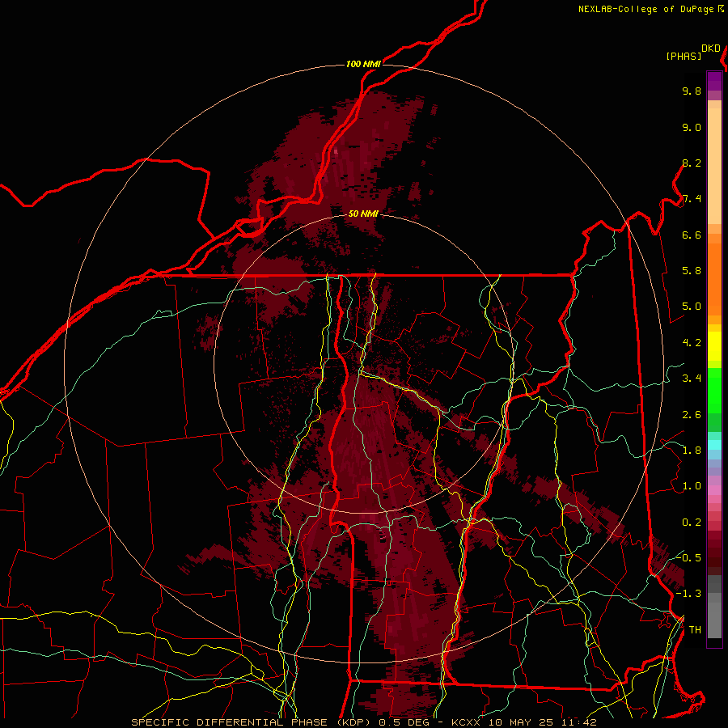This screenshot has width=728, height=728.
Task: Click the 1.8 legend value
Action: 692,451
